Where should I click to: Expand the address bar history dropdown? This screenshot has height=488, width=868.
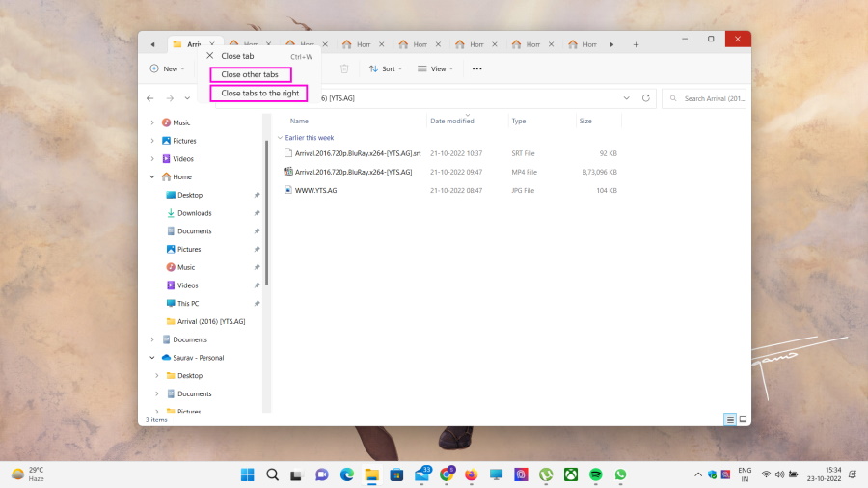pos(626,98)
